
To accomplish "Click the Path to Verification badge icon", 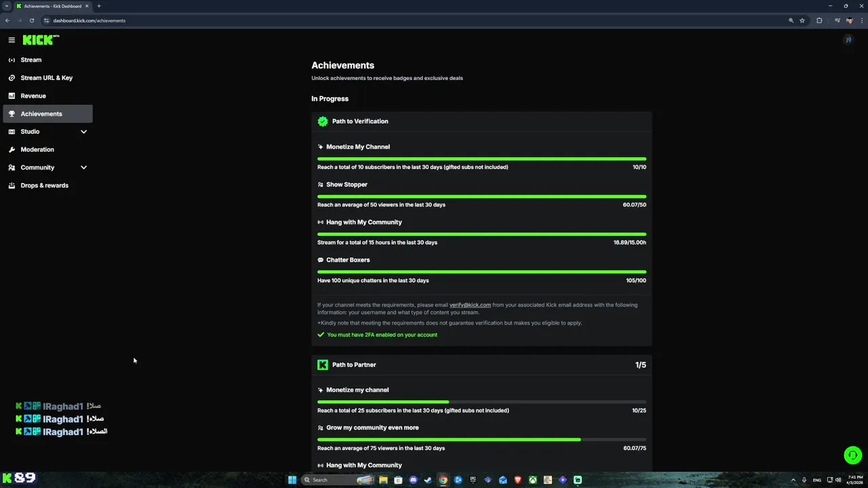I will pos(323,121).
